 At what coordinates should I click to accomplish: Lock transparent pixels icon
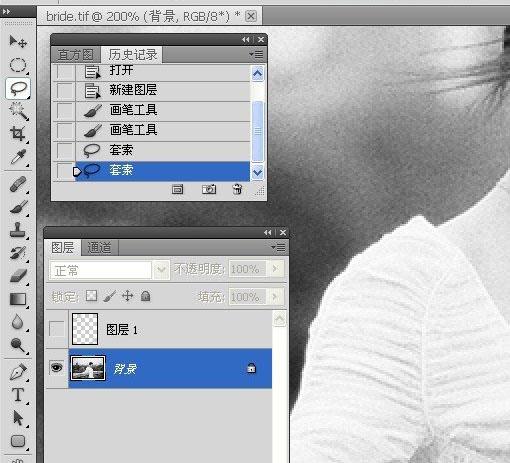[91, 296]
